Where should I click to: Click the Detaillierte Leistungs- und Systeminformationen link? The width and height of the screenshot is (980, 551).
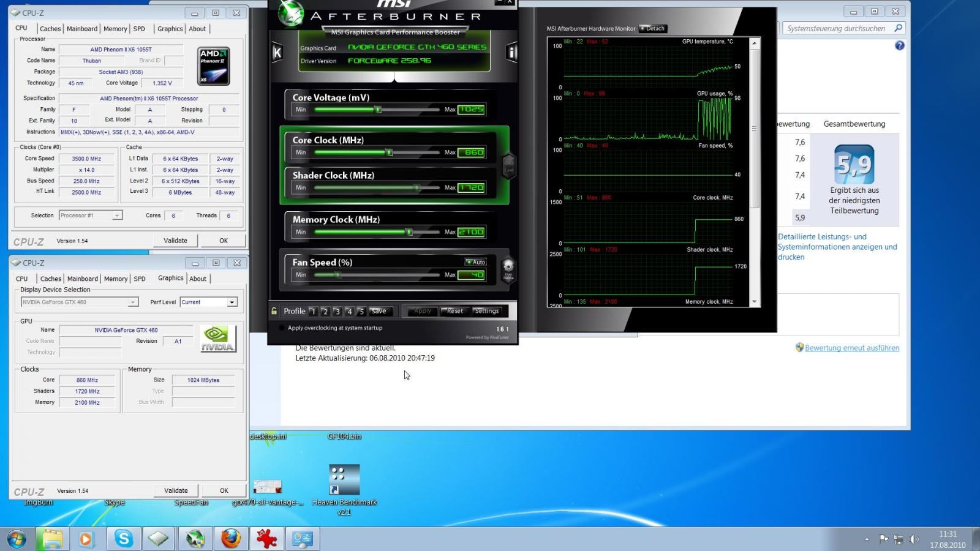point(837,247)
